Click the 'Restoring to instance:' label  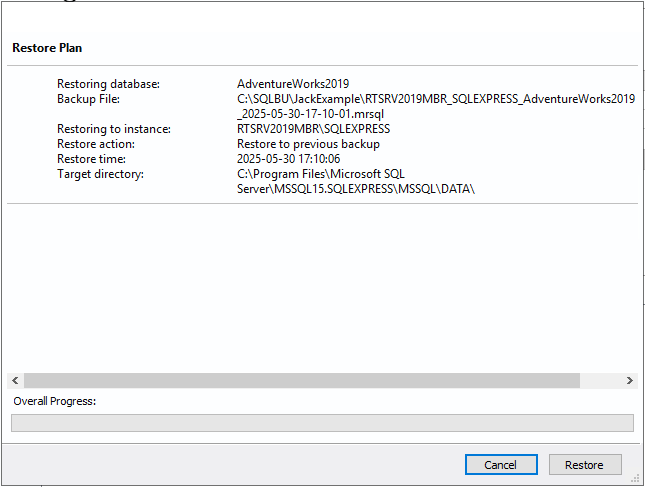coord(114,129)
